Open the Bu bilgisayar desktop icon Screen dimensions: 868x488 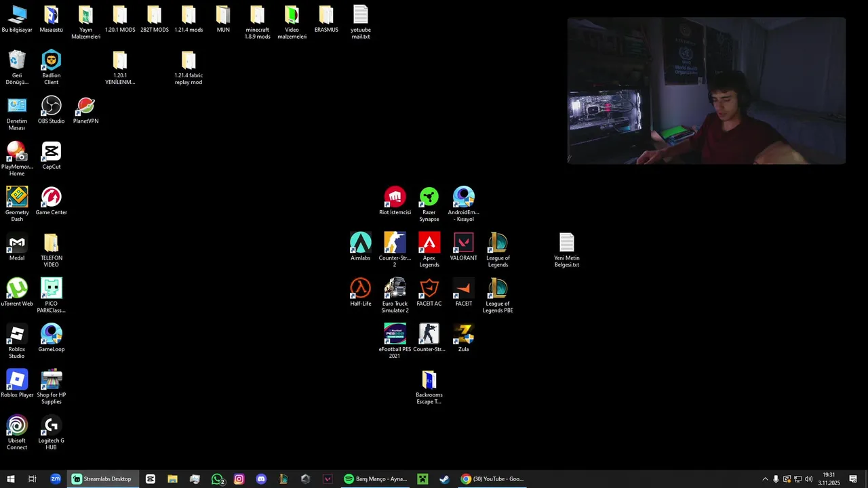coord(17,20)
